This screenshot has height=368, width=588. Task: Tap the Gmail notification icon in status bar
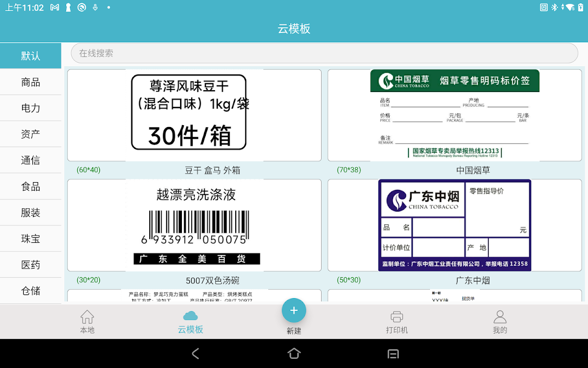coord(55,7)
